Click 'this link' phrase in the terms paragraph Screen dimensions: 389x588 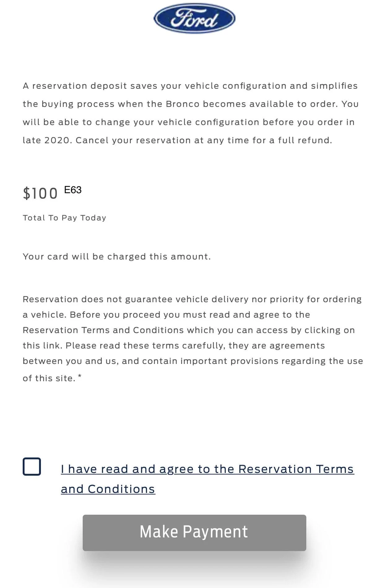[x=42, y=346]
